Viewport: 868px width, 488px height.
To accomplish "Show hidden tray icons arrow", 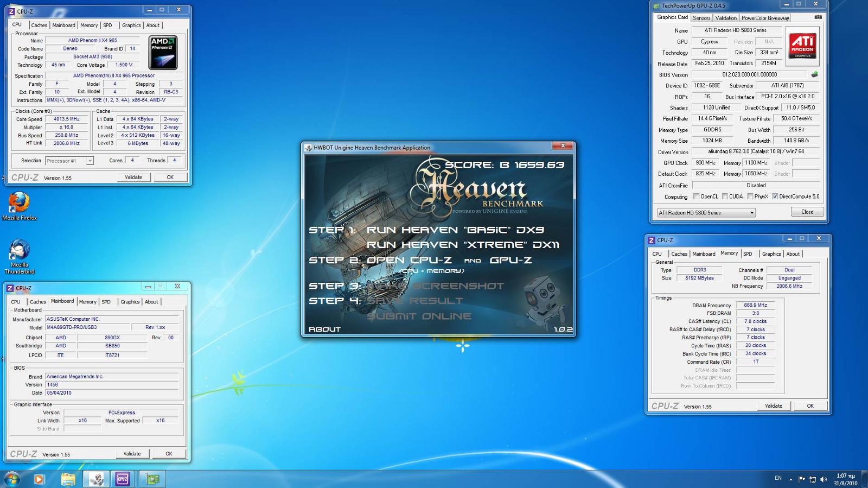I will [791, 479].
